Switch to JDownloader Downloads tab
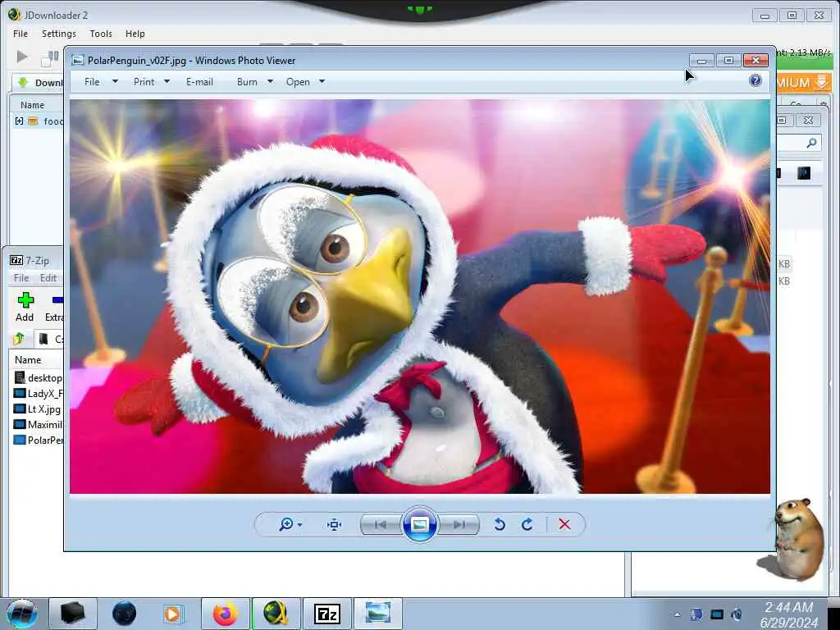 (39, 83)
